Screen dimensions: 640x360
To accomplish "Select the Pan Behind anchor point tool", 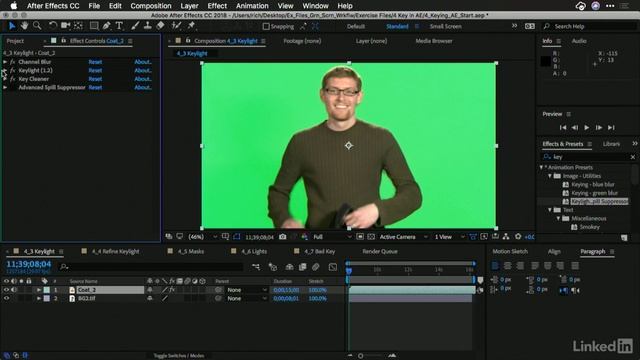I will [78, 26].
